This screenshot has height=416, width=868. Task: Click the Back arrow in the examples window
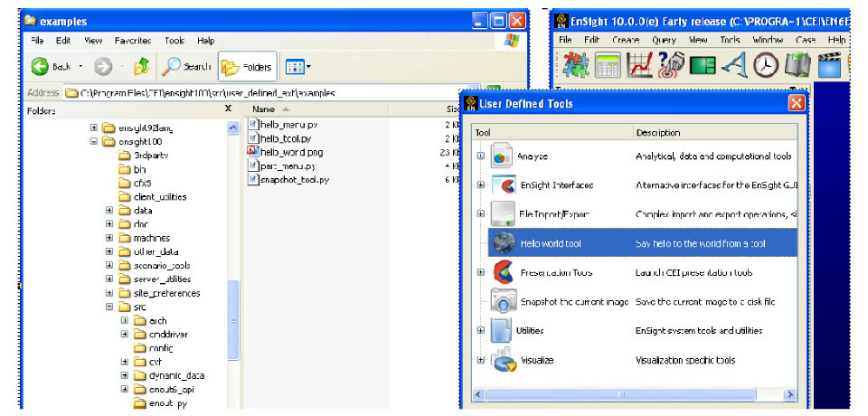(x=40, y=67)
